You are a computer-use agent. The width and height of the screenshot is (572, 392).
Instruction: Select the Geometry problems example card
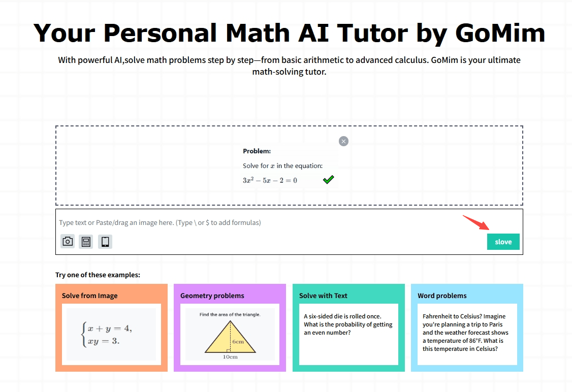tap(230, 328)
